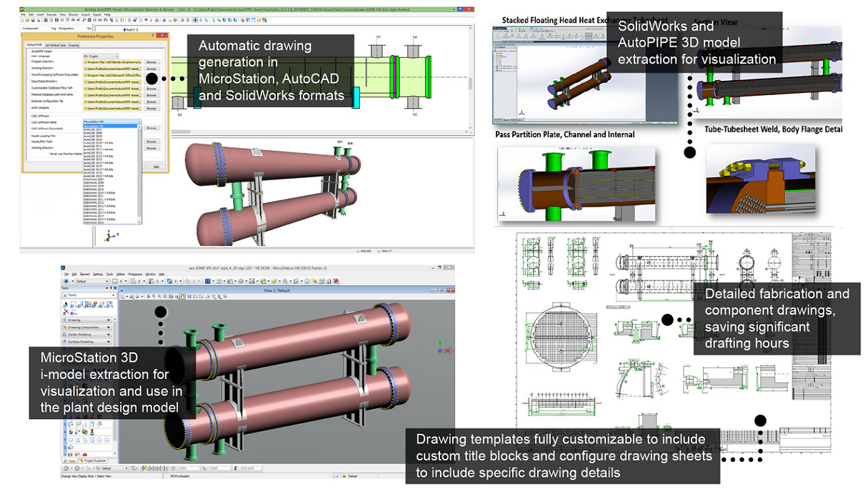The image size is (868, 489).
Task: Click Z coordinate field in MicroStation status area
Action: (x=250, y=468)
